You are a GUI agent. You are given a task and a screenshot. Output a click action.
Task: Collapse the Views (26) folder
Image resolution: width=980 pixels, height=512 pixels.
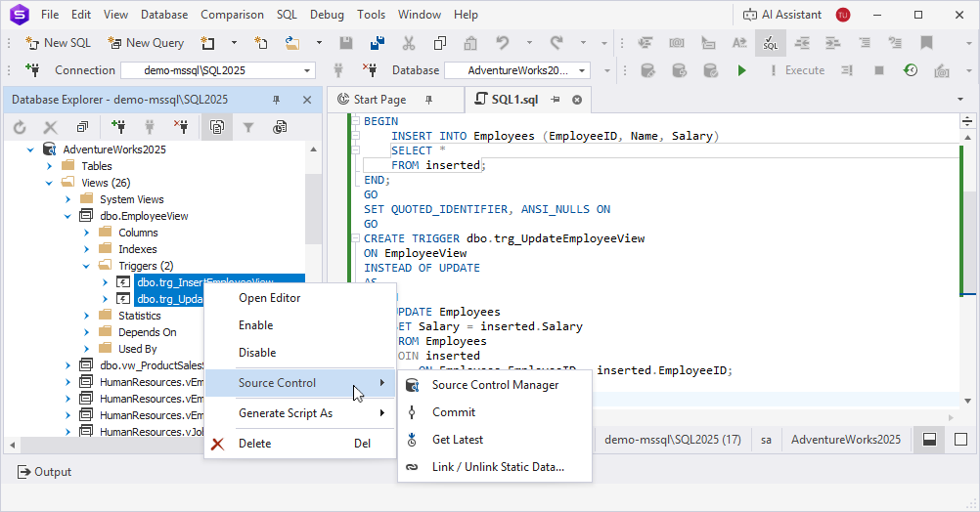[49, 183]
